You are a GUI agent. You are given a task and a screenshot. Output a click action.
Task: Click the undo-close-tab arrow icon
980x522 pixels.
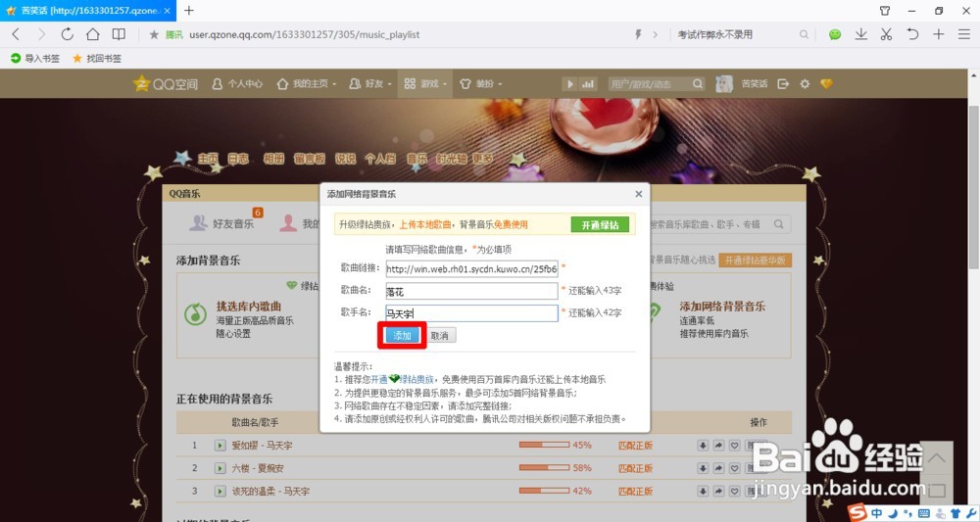pyautogui.click(x=912, y=34)
